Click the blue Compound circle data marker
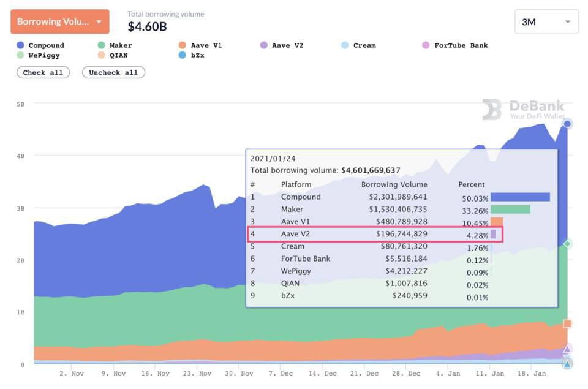588x389 pixels. pos(567,124)
